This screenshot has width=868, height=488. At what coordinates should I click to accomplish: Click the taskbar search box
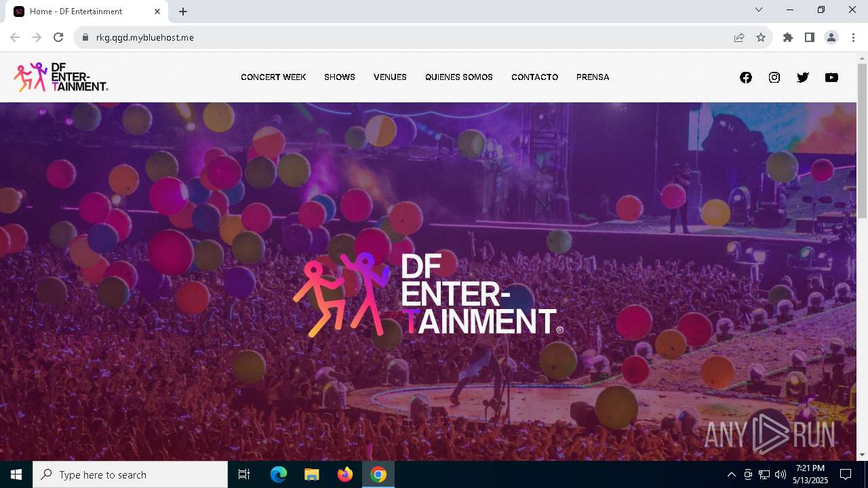(x=130, y=474)
